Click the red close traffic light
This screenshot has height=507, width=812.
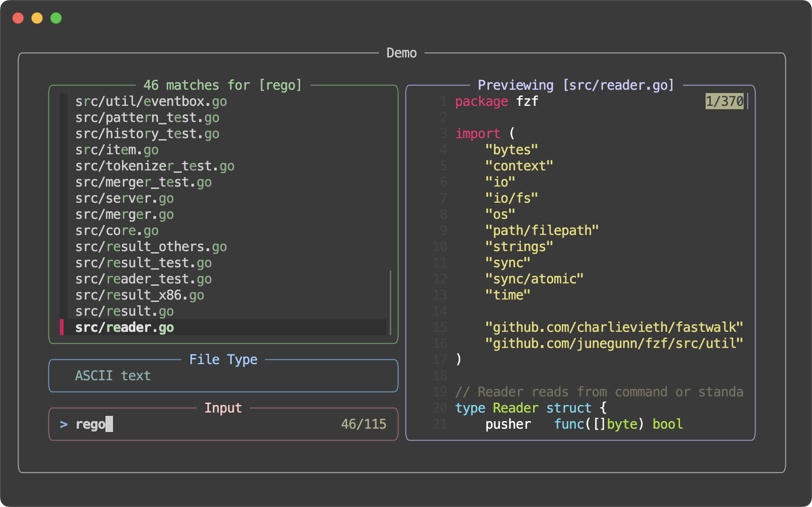point(18,18)
